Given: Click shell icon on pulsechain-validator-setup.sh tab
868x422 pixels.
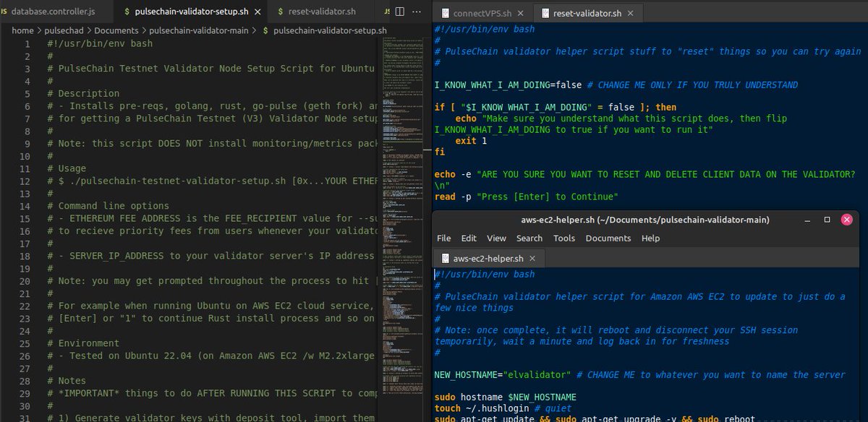Looking at the screenshot, I should pyautogui.click(x=126, y=12).
